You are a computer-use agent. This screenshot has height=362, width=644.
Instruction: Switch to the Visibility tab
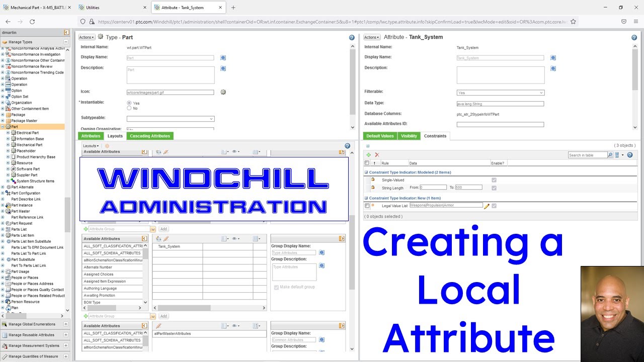point(409,136)
